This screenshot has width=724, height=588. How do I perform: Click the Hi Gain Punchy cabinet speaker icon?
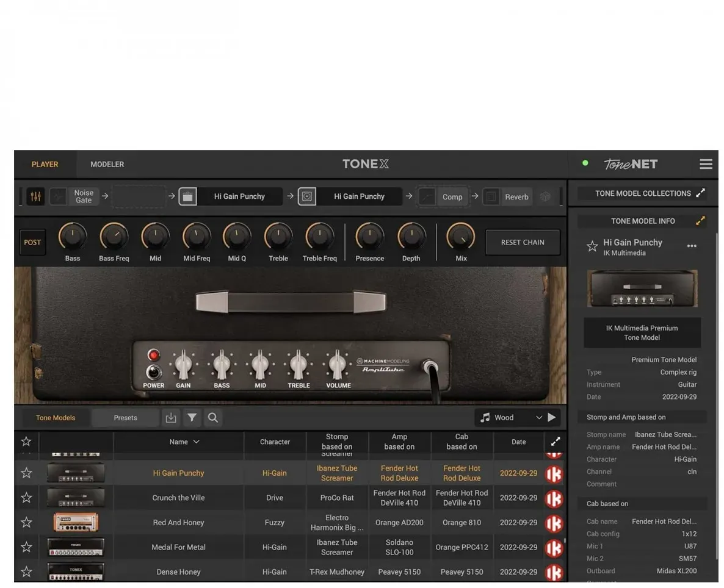click(x=307, y=196)
